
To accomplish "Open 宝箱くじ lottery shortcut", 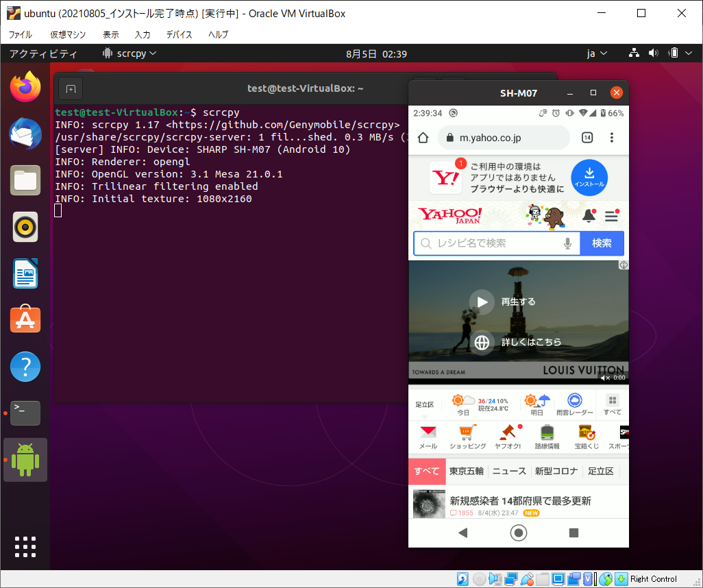I will pos(587,437).
